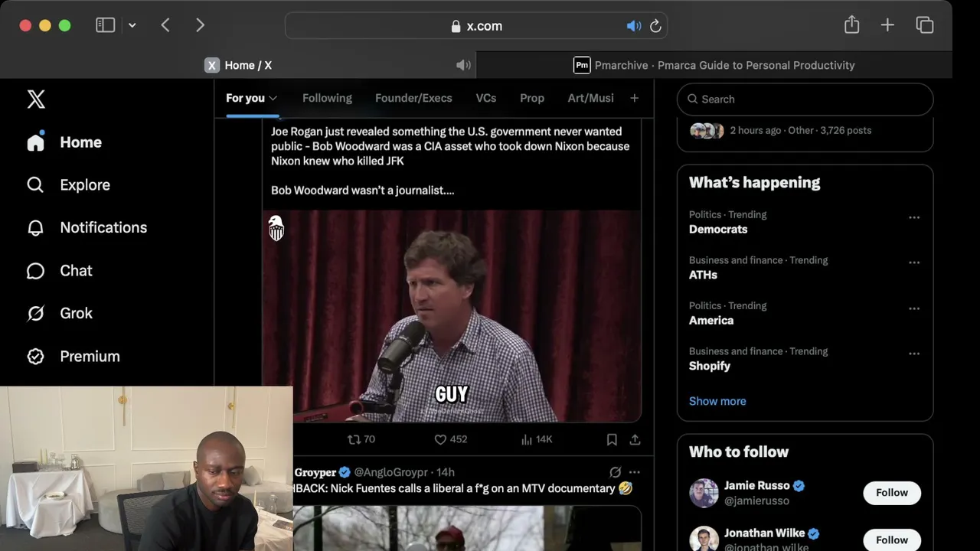Switch to the Prop tab
980x551 pixels.
[x=532, y=98]
